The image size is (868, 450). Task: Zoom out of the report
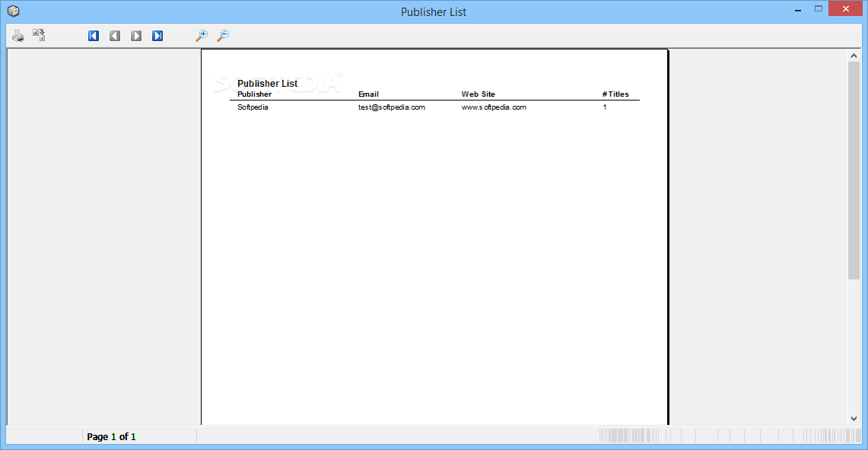tap(223, 36)
